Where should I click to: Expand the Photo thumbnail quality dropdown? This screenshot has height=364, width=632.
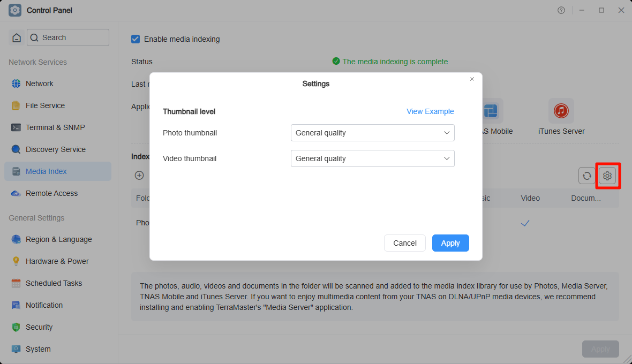(372, 133)
